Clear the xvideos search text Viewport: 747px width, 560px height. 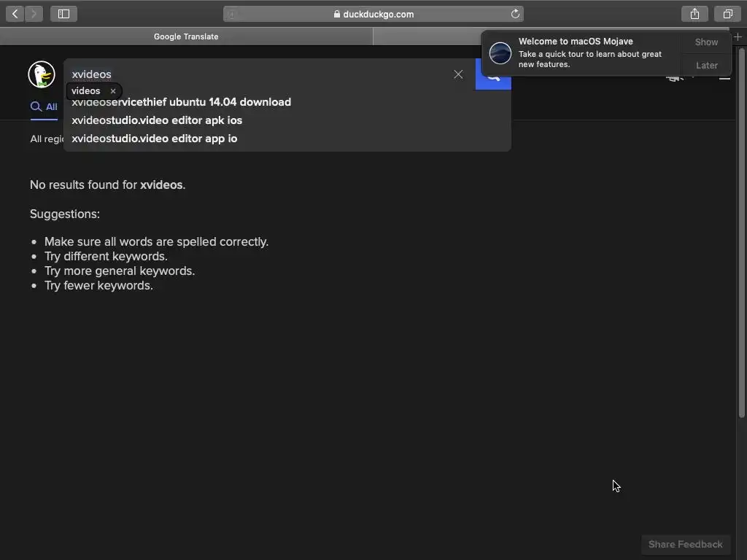point(458,74)
